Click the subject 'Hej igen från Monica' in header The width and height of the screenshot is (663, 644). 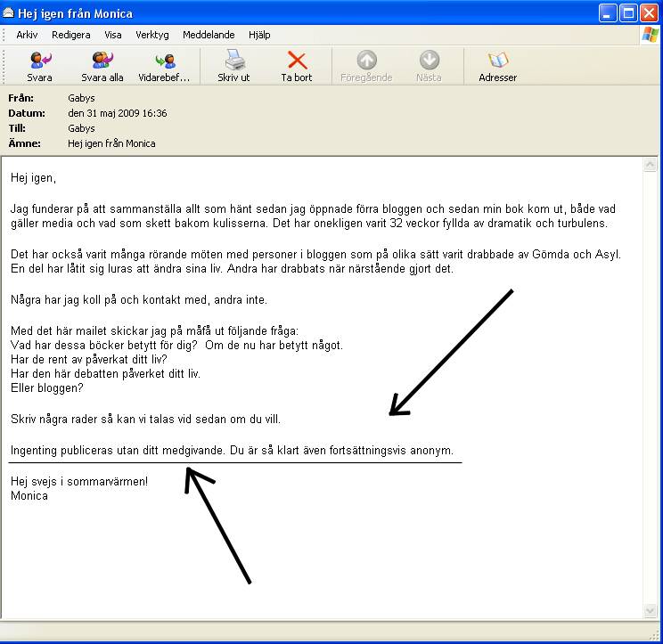click(x=111, y=143)
